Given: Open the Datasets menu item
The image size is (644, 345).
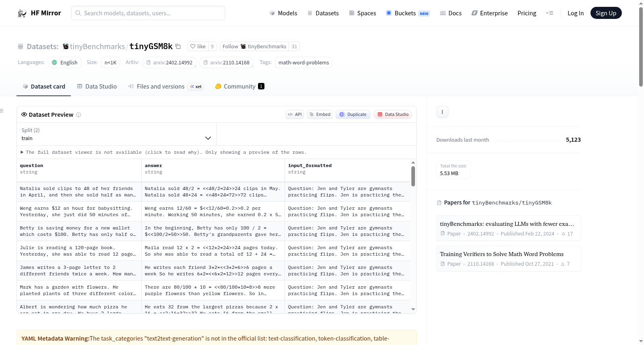Looking at the screenshot, I should (x=323, y=13).
